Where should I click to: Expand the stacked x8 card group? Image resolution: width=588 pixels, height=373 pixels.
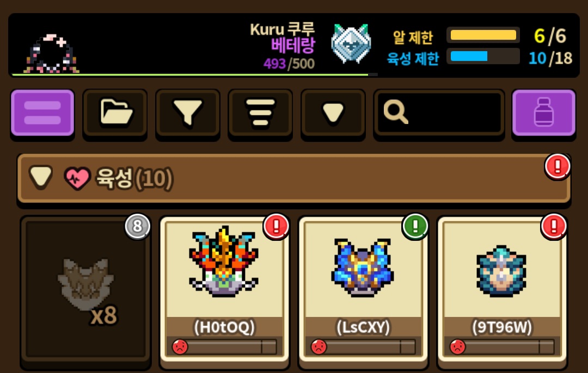(x=86, y=289)
